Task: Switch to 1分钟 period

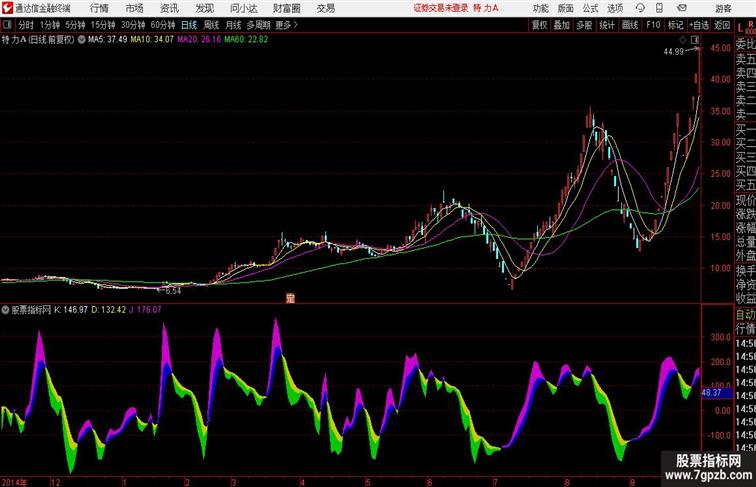Action: click(50, 25)
